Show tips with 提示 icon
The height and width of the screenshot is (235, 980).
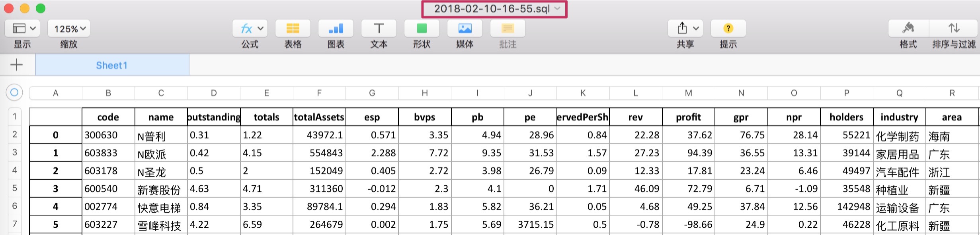point(728,29)
